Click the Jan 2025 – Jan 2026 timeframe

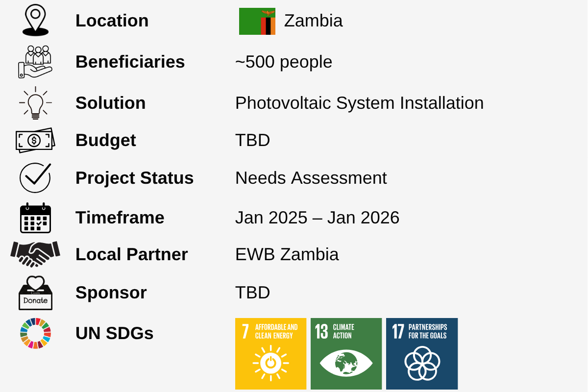coord(317,218)
